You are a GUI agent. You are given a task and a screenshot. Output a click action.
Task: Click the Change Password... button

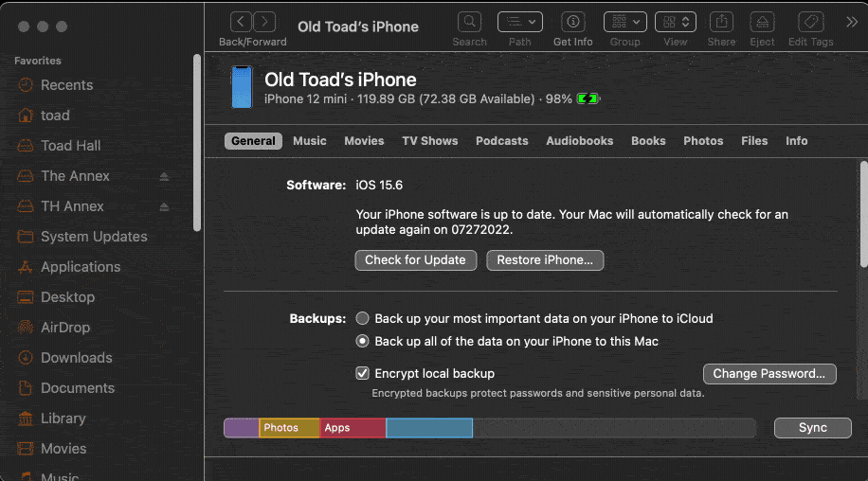coord(769,374)
